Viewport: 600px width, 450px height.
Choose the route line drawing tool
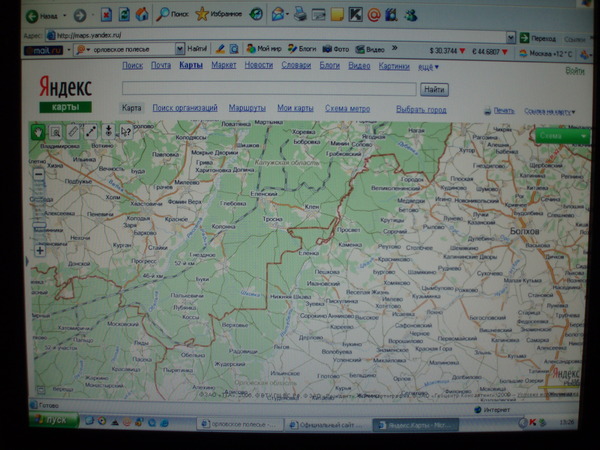91,131
